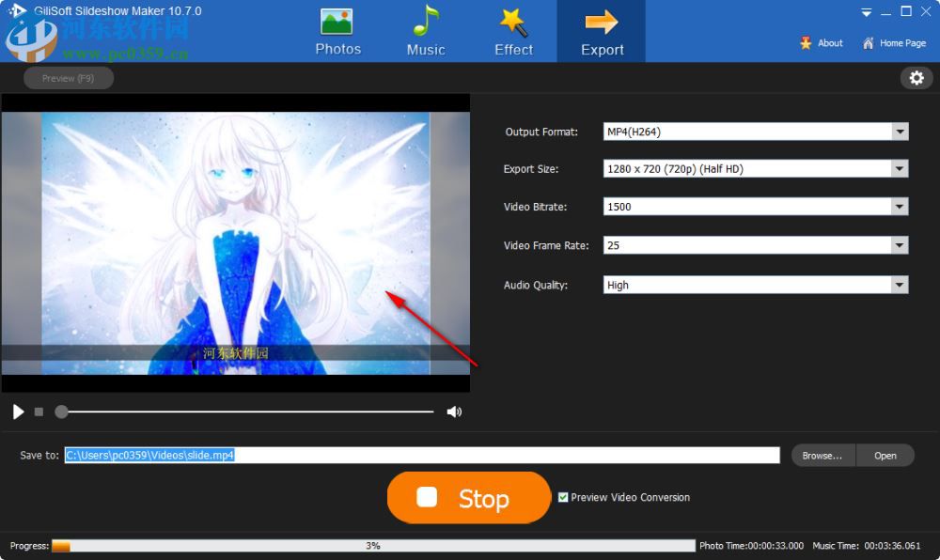
Task: Toggle the Preview Video Conversion checkbox
Action: tap(562, 497)
